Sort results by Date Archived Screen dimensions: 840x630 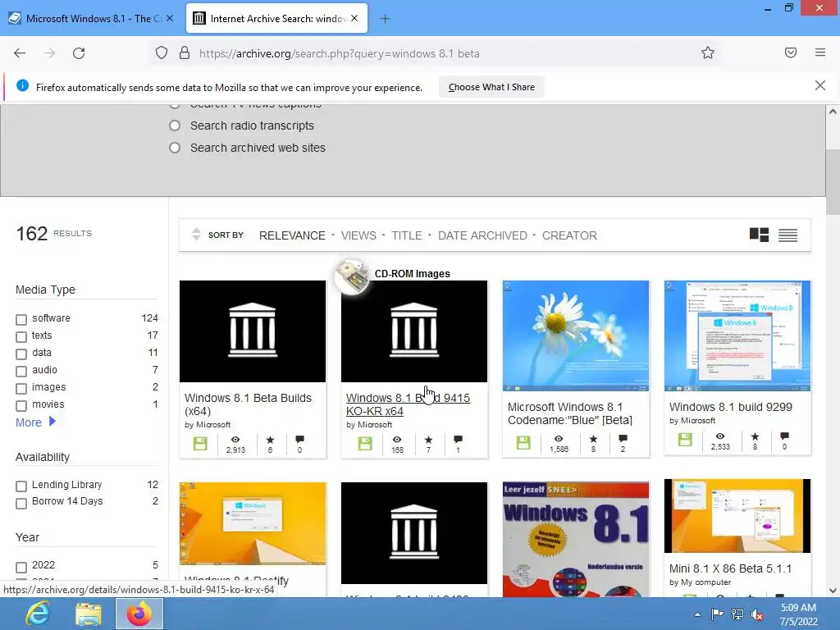point(482,235)
